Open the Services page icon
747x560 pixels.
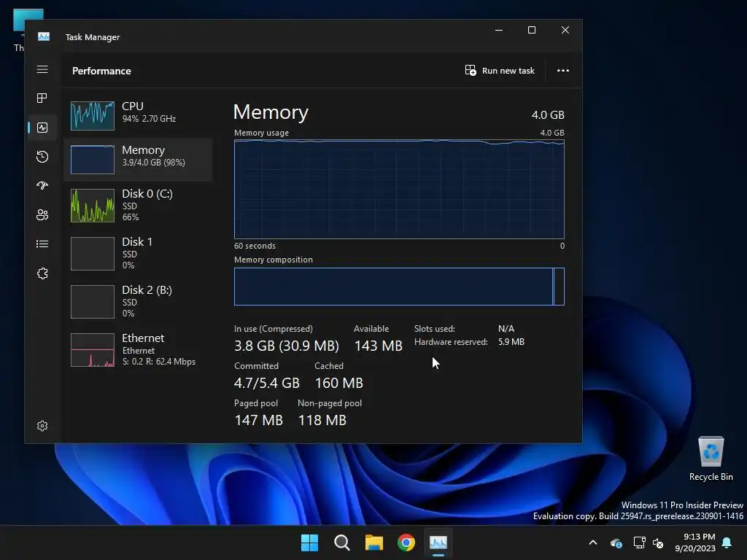[x=42, y=273]
